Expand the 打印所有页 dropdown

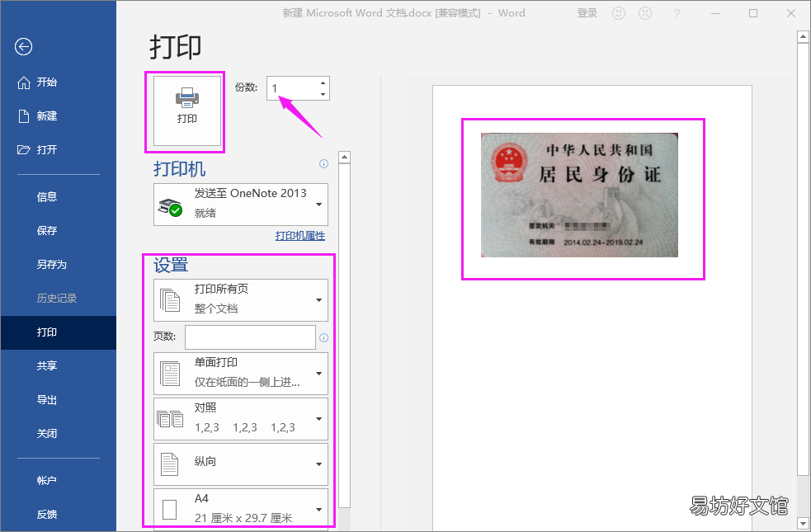pyautogui.click(x=241, y=300)
